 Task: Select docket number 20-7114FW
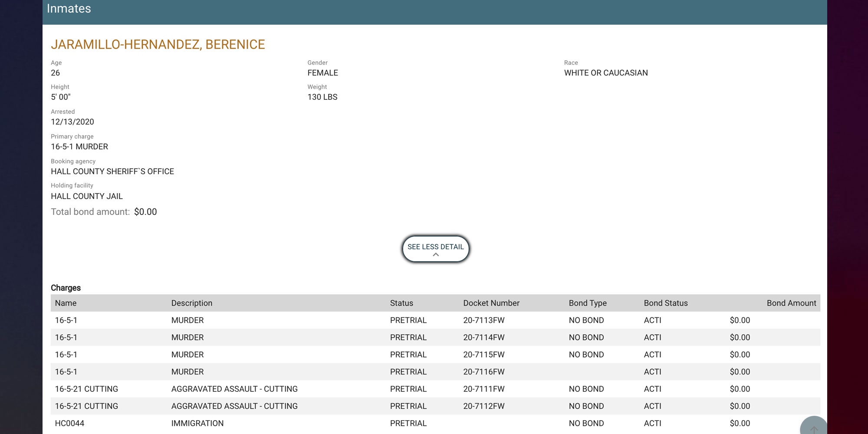coord(484,337)
